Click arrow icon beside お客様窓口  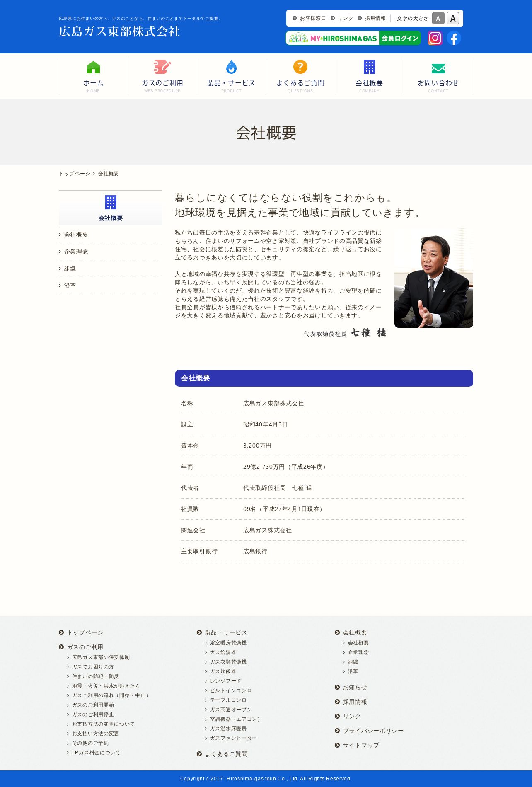295,18
